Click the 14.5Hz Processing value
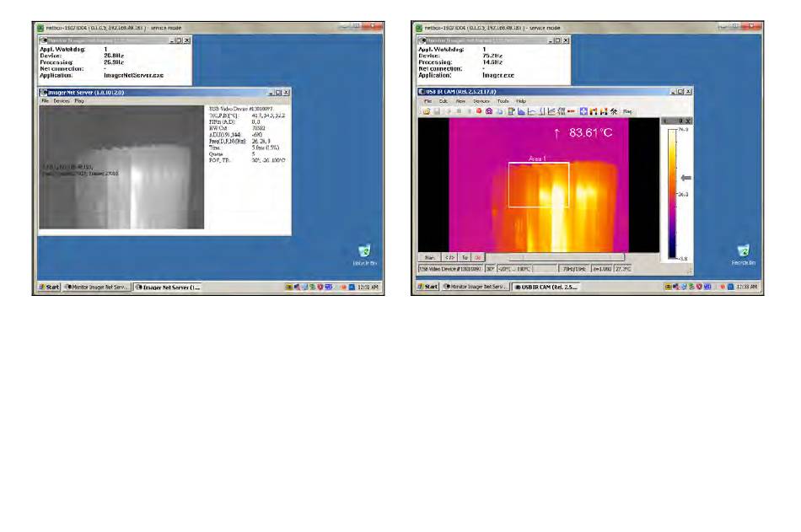The image size is (801, 532). (492, 62)
